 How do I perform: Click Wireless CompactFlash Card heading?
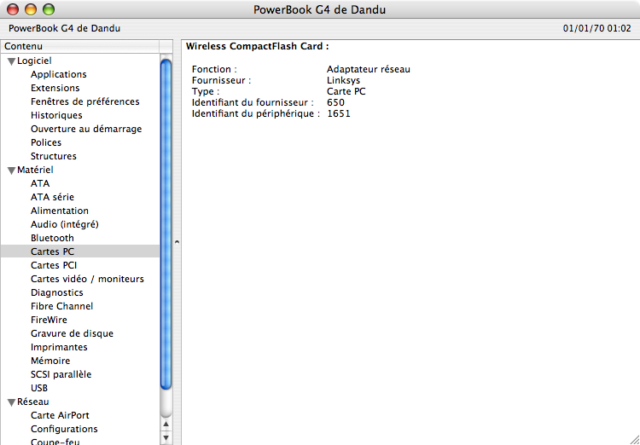tap(257, 47)
